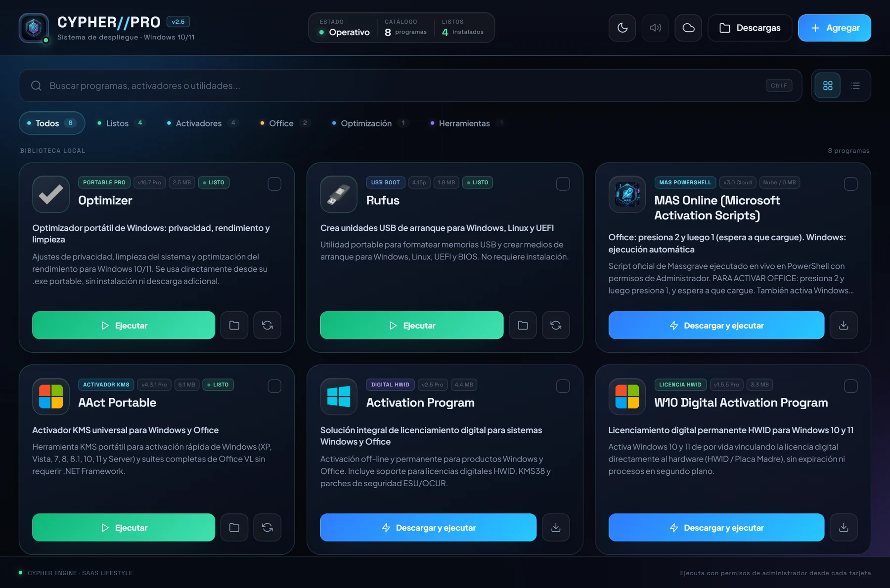This screenshot has height=588, width=890.
Task: Filter programs by Office
Action: [285, 123]
